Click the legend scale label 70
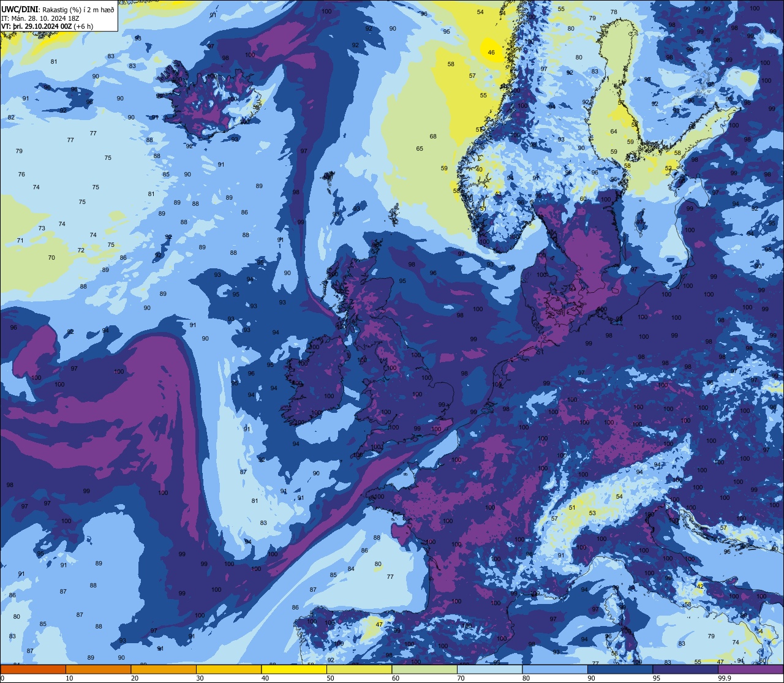Image resolution: width=784 pixels, height=683 pixels. pyautogui.click(x=461, y=678)
